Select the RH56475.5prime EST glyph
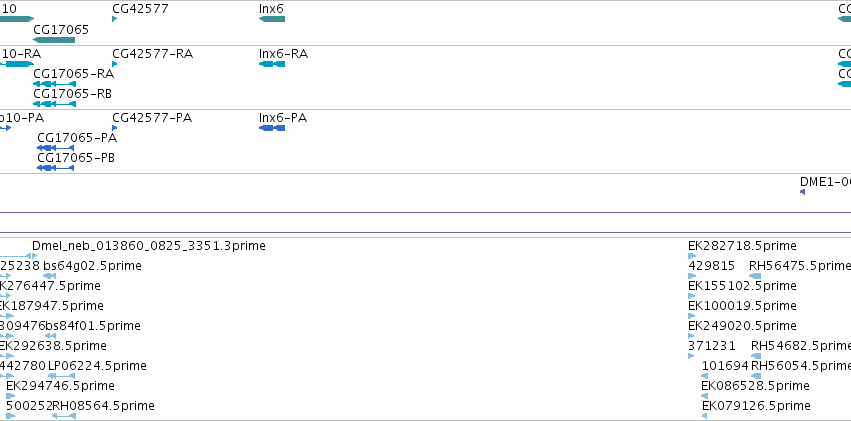The image size is (851, 421). pyautogui.click(x=755, y=276)
